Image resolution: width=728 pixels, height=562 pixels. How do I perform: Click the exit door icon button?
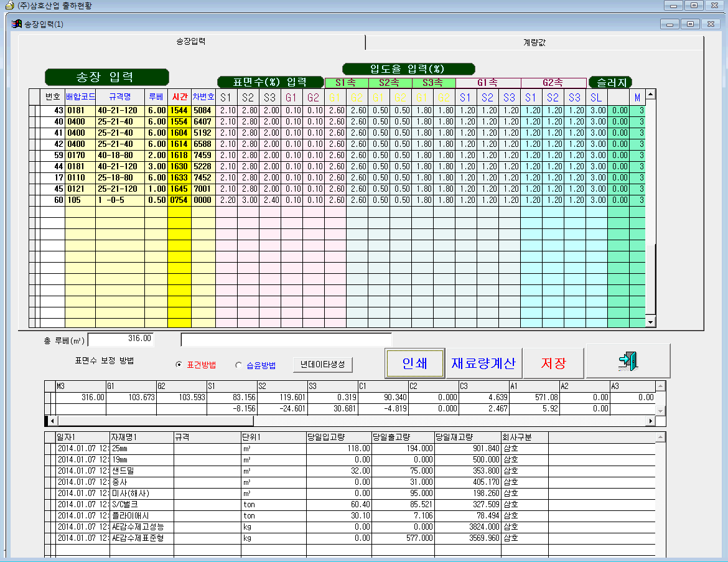point(628,362)
